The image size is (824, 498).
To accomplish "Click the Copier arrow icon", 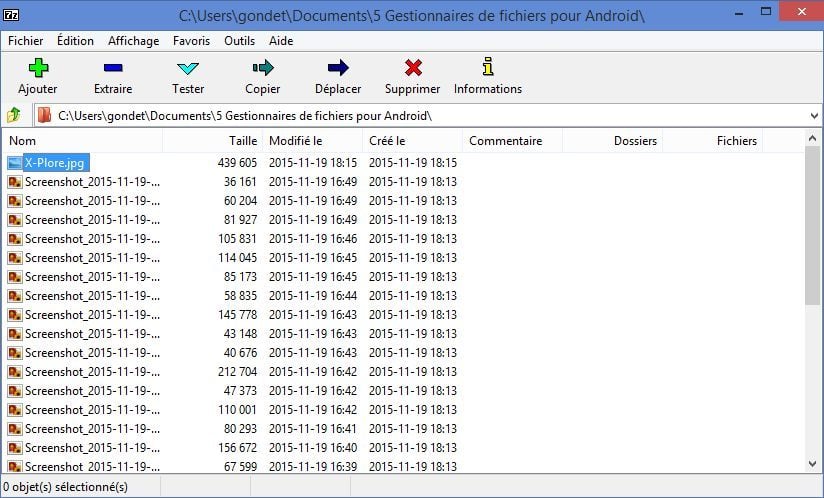I will pyautogui.click(x=263, y=68).
